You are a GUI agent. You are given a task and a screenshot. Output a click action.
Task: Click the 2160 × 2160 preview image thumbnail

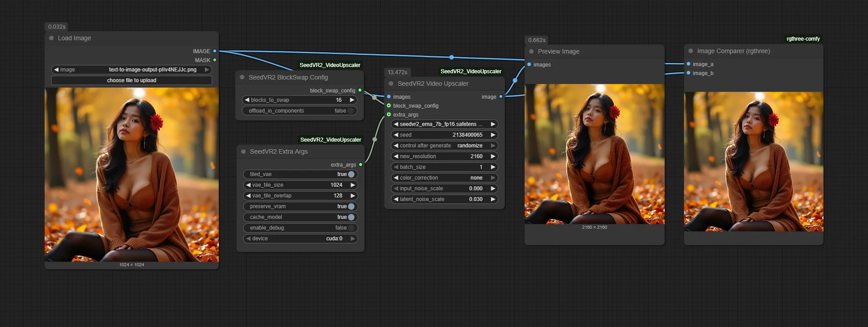click(594, 154)
